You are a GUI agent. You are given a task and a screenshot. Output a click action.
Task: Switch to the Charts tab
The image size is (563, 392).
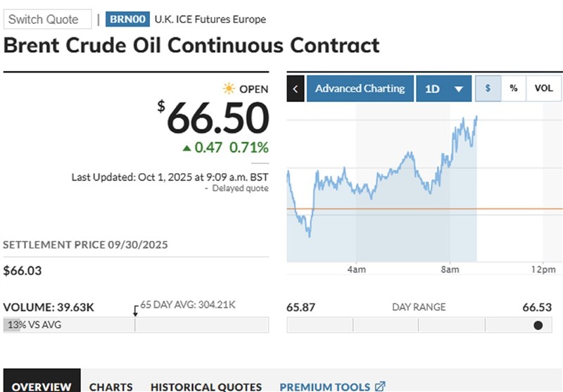[x=110, y=386]
